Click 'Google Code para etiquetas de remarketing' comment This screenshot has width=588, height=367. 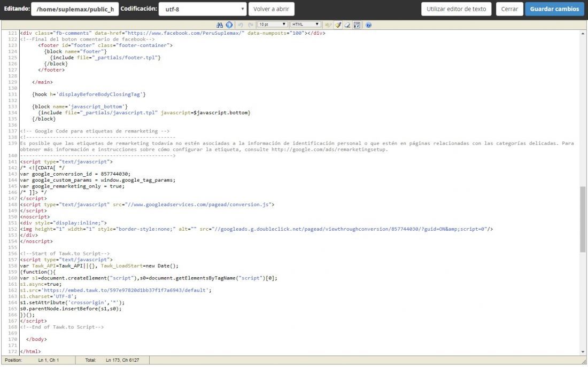[x=95, y=131]
